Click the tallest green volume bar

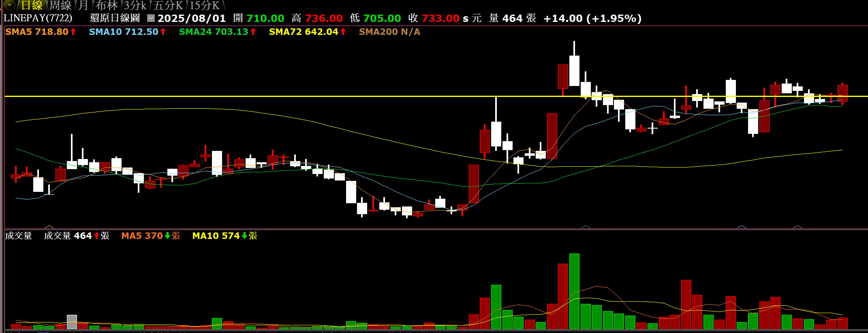[x=574, y=291]
